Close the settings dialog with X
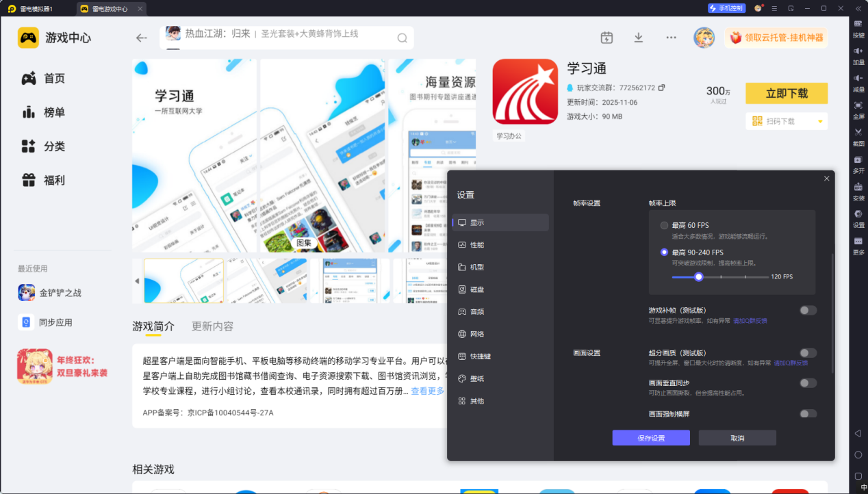868x494 pixels. 826,179
